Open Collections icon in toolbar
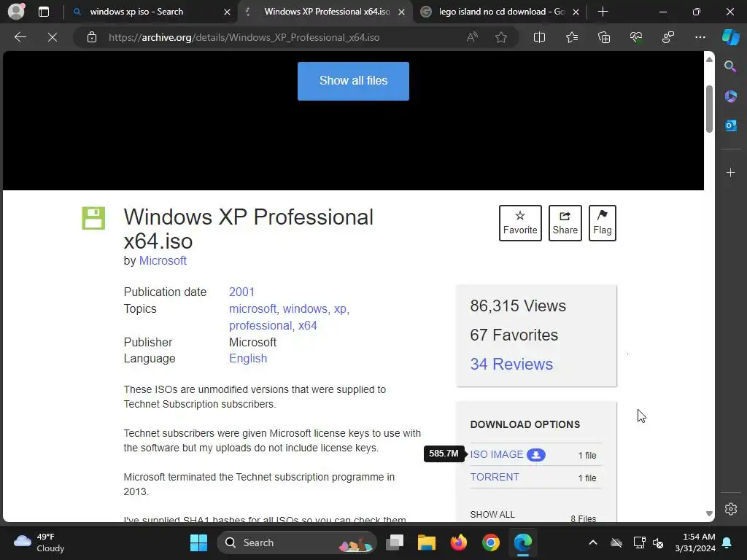This screenshot has width=747, height=560. (603, 37)
